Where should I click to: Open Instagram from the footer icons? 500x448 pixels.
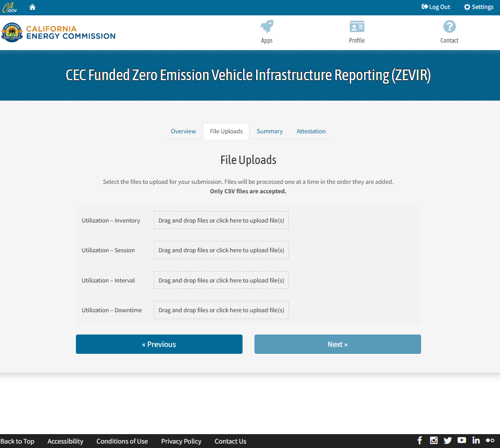coord(434,440)
